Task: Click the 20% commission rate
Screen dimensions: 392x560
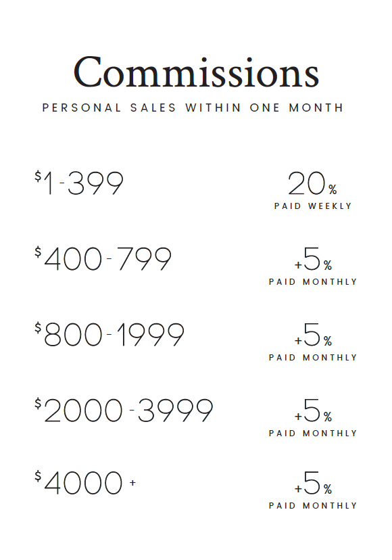Action: [312, 183]
